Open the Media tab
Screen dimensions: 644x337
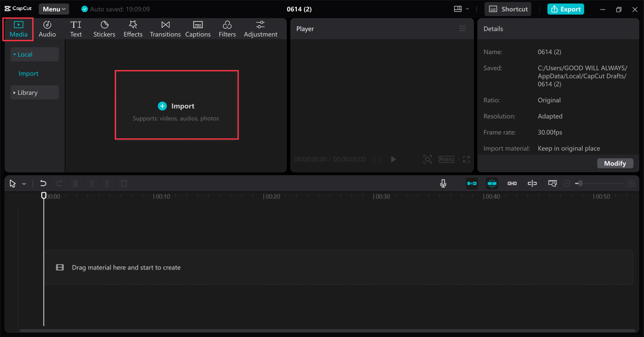[19, 29]
